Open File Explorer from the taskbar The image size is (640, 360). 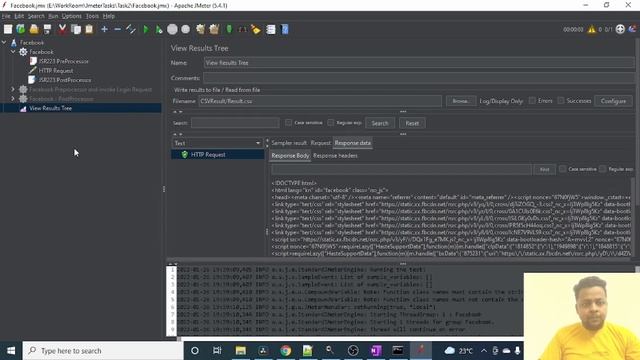[x=240, y=351]
